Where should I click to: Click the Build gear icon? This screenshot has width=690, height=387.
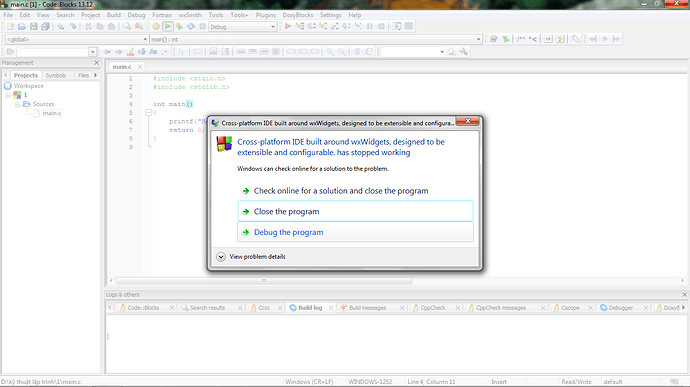[x=156, y=26]
